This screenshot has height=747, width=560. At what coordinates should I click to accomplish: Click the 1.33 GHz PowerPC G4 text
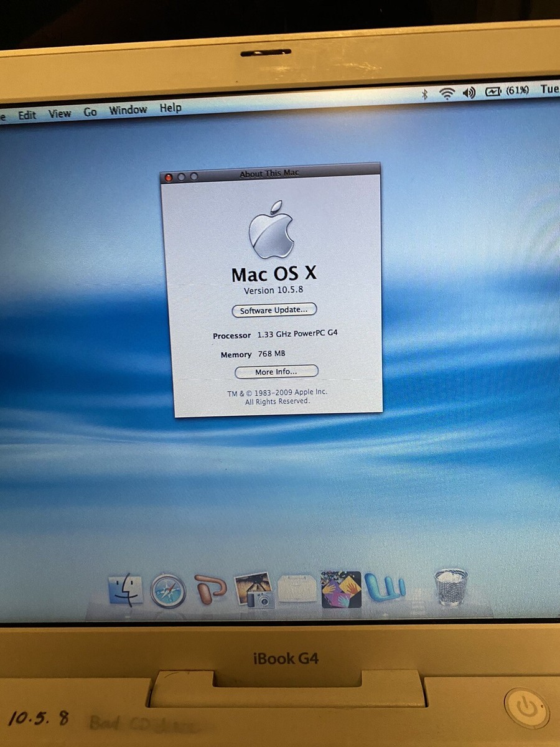[297, 334]
